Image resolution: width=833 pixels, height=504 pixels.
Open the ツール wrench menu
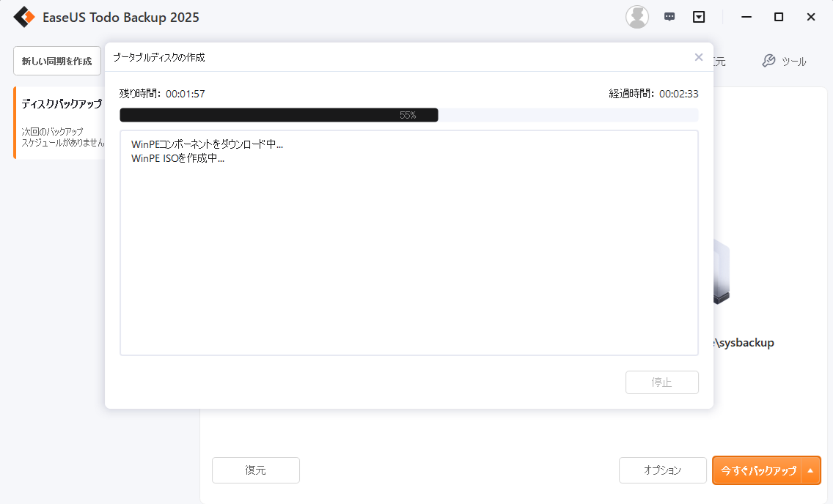tap(784, 62)
